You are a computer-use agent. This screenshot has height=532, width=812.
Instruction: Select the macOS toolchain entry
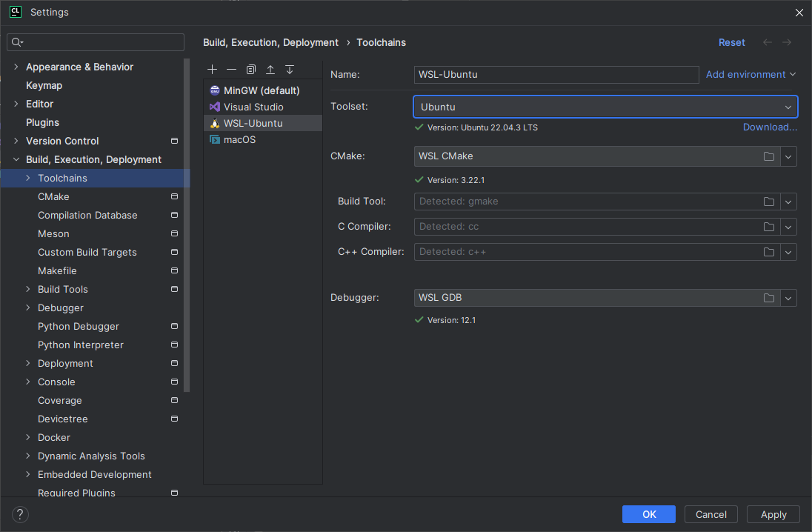[x=239, y=139]
